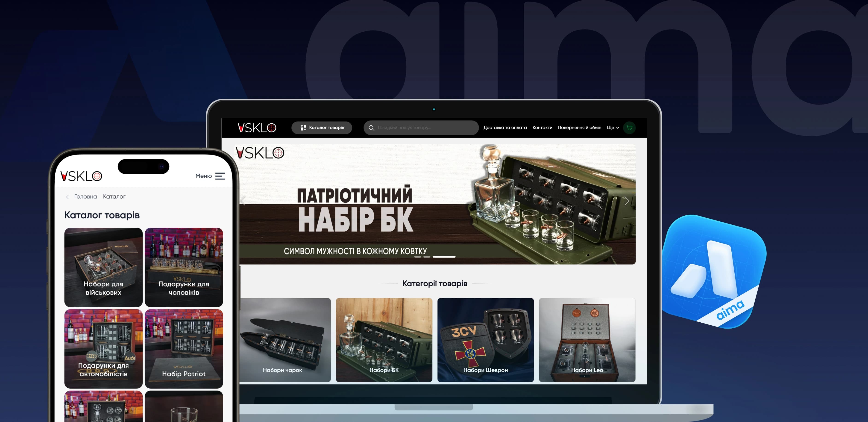The width and height of the screenshot is (868, 422).
Task: Click the Головна breadcrumb on the phone
Action: tap(86, 197)
